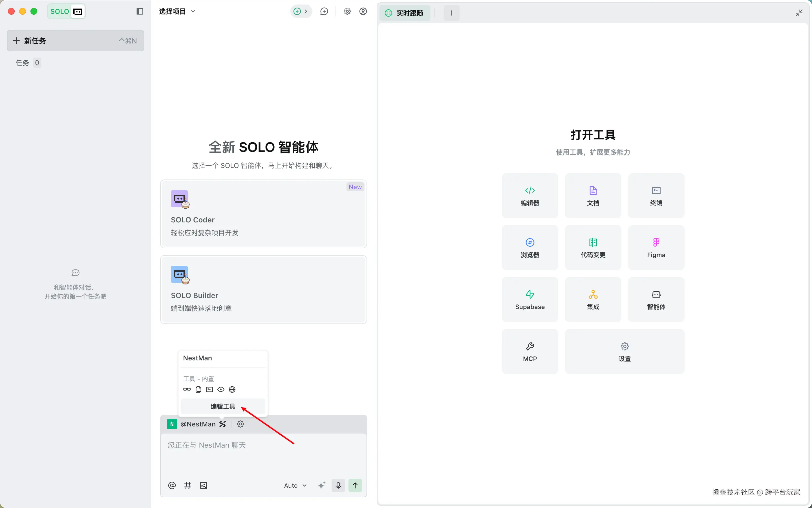Open the user account profile icon
The image size is (812, 508).
(363, 11)
